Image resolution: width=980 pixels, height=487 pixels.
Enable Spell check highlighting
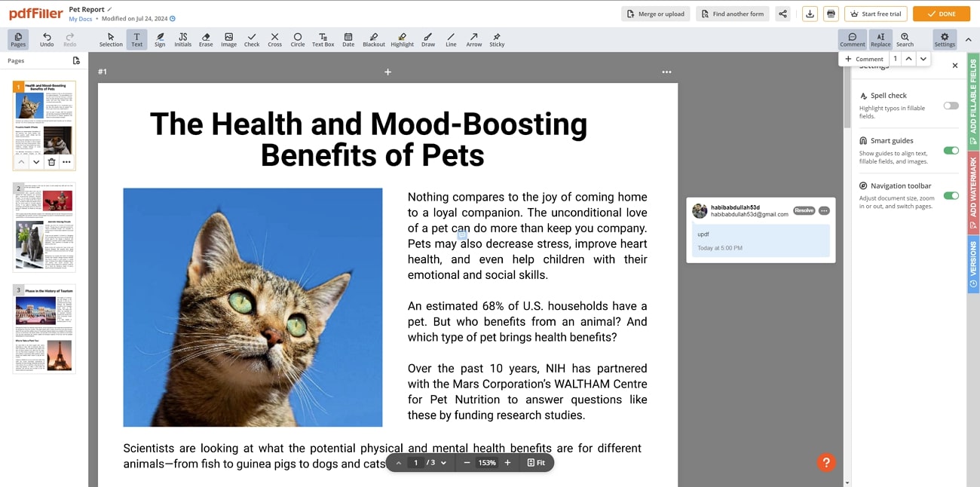pyautogui.click(x=951, y=106)
